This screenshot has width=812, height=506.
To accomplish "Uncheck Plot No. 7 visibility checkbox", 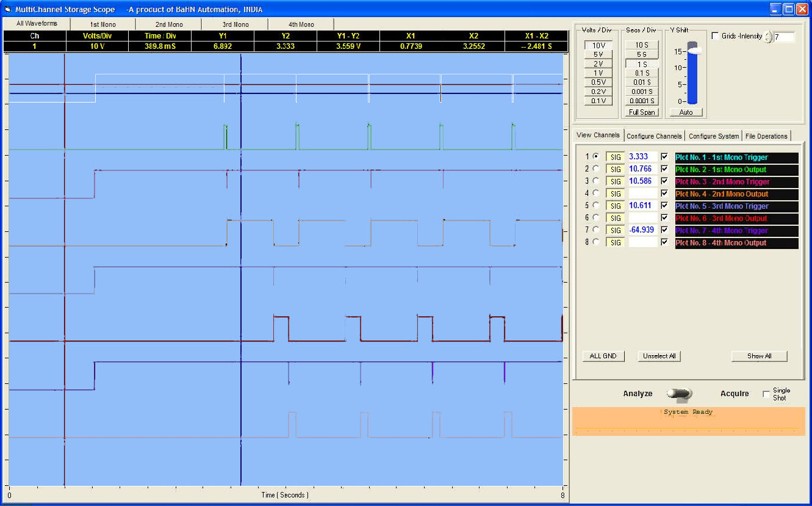I will [664, 230].
